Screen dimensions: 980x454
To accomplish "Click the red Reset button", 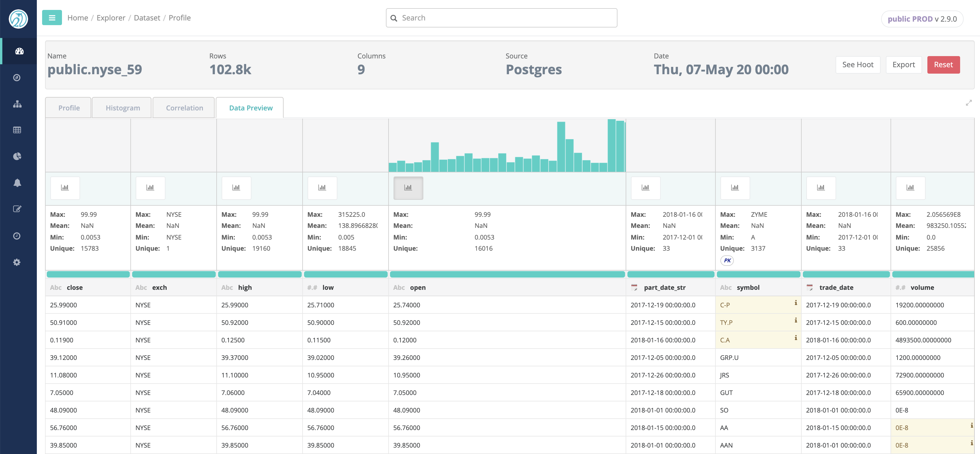I will [943, 65].
